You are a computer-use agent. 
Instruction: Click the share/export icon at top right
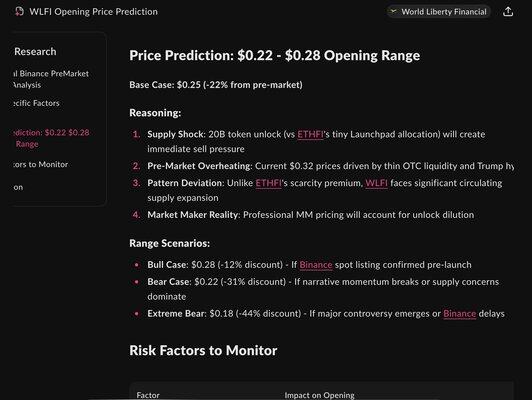coord(508,12)
